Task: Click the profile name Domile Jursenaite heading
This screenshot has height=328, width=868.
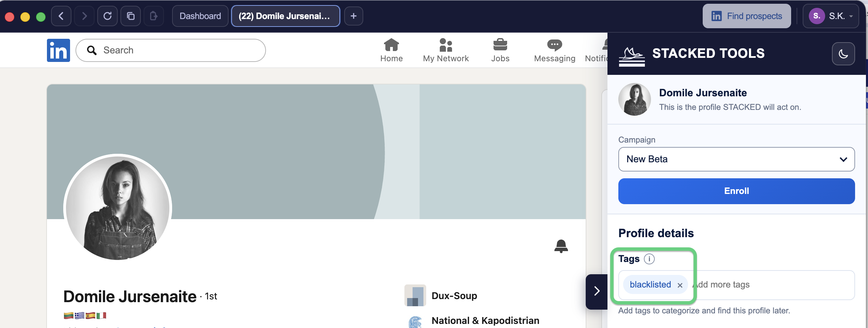Action: (x=130, y=296)
